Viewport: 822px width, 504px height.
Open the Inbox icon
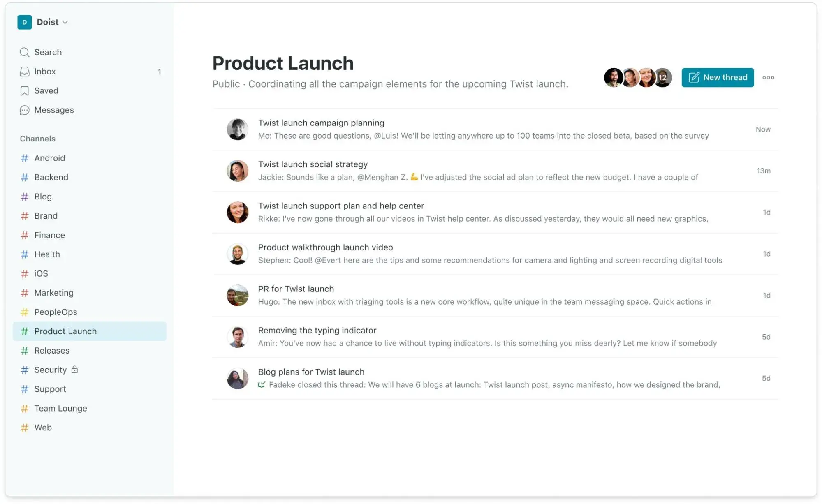pos(25,71)
